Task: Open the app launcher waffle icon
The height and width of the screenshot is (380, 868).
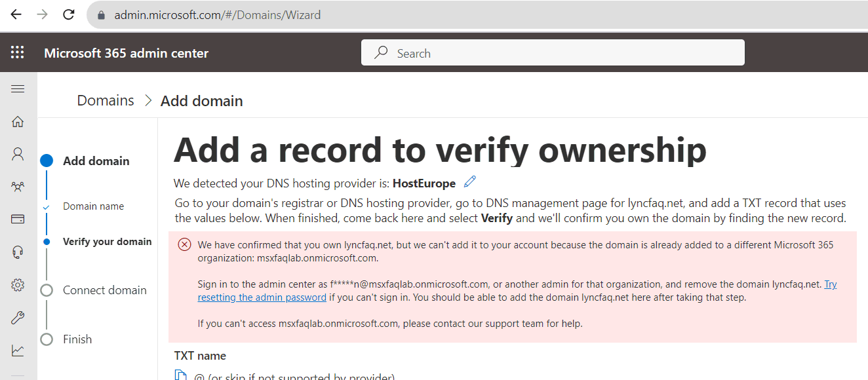Action: point(18,53)
